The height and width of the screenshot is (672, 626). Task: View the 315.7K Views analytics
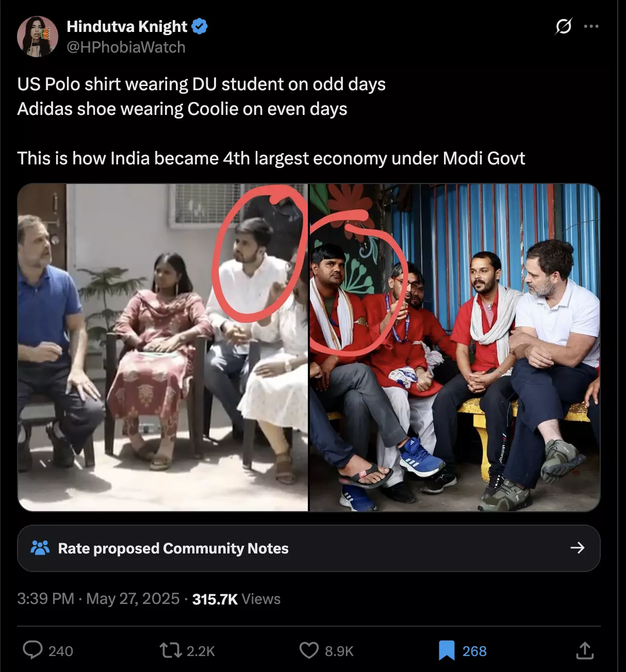(x=236, y=599)
